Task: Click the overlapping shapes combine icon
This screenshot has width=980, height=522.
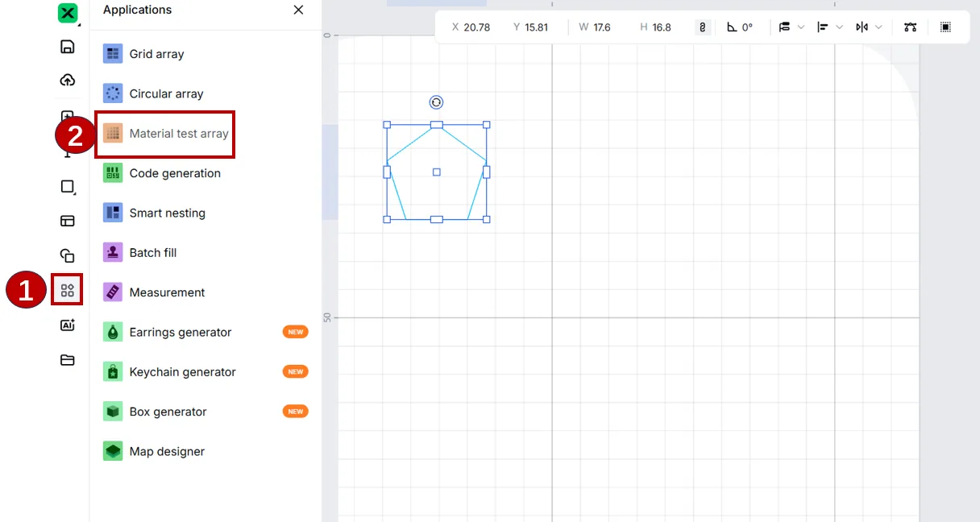Action: (68, 255)
